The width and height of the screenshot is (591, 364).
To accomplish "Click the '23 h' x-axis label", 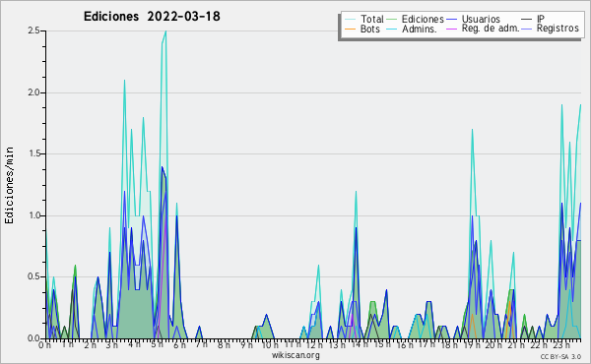I will 561,345.
